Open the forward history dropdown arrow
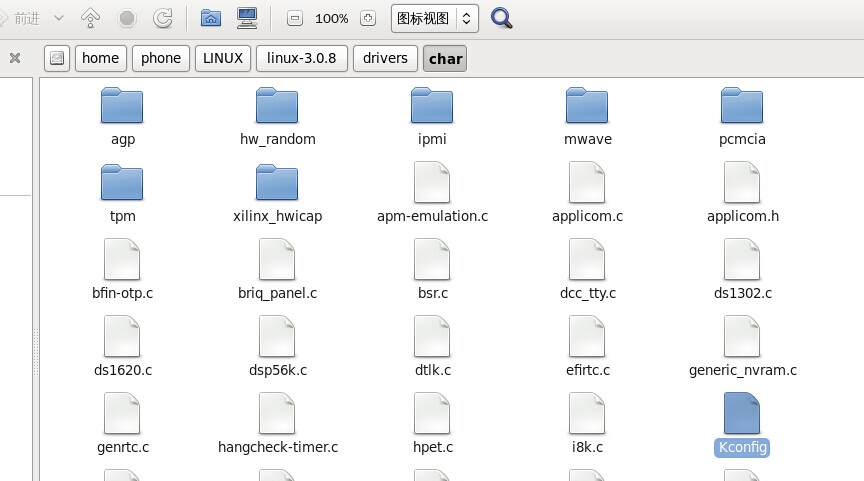 point(59,18)
